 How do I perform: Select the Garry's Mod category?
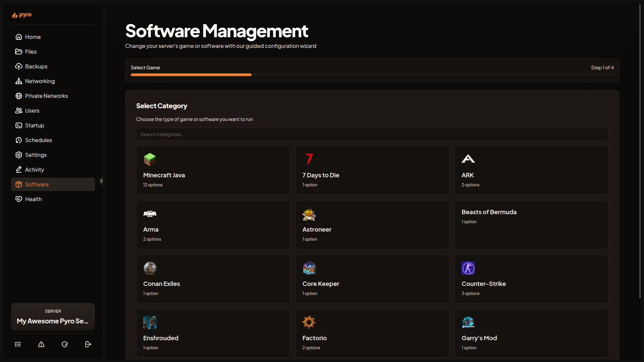click(x=531, y=333)
